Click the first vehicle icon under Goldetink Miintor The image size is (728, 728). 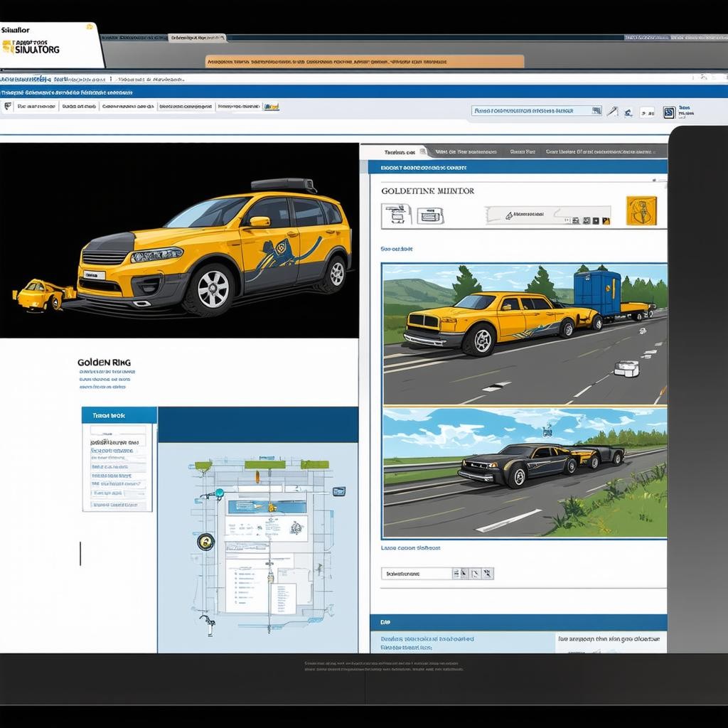[396, 215]
